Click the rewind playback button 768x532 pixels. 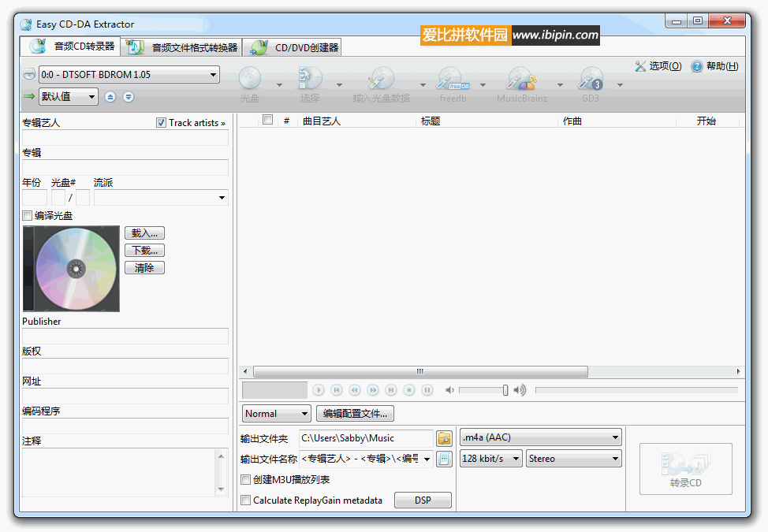[x=355, y=390]
